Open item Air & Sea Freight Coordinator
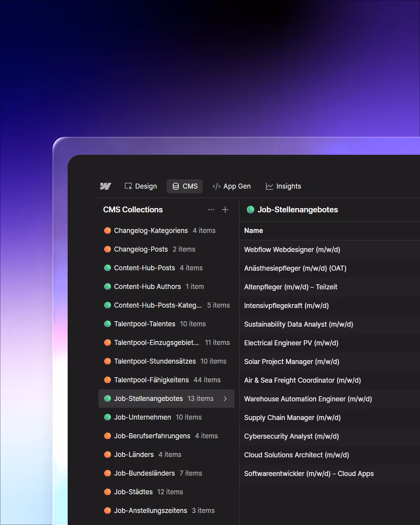Viewport: 420px width, 525px height. 330,380
